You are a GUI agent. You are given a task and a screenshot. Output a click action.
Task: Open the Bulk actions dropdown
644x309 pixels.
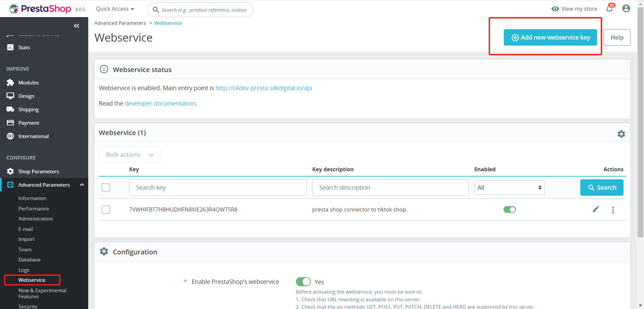130,154
